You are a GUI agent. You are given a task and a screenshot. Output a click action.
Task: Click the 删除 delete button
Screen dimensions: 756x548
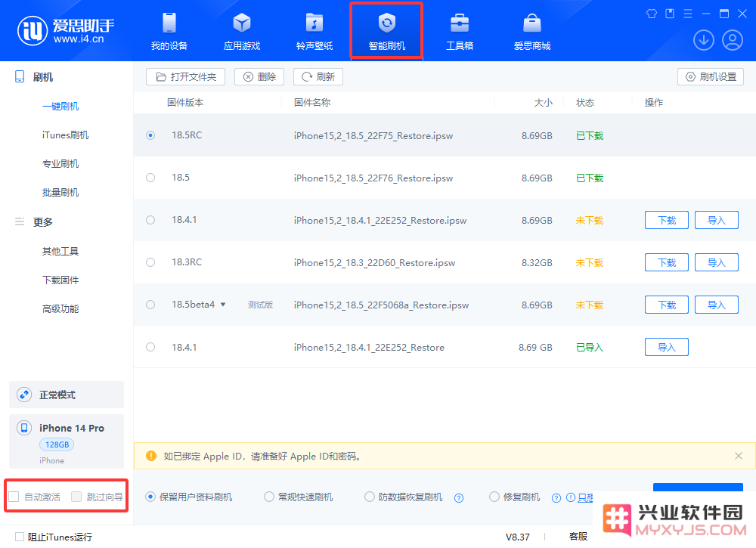259,76
